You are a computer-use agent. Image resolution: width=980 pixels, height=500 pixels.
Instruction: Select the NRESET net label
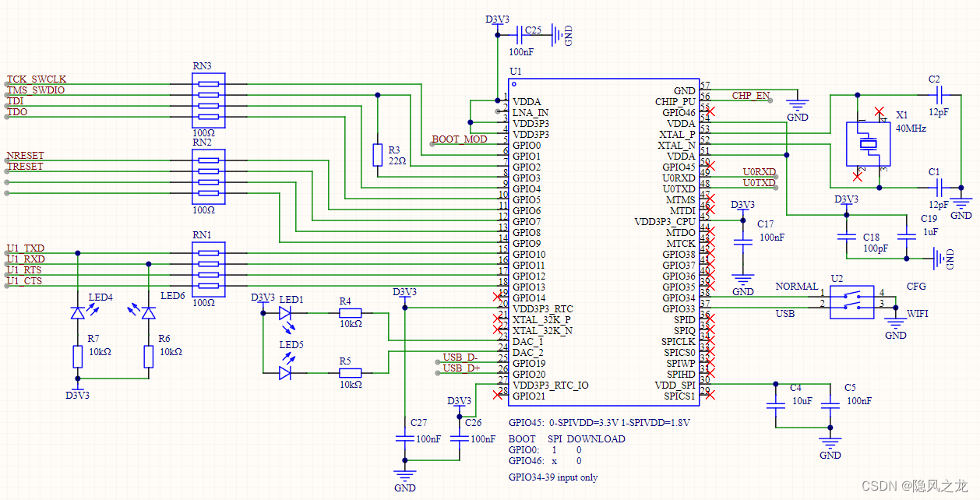tap(26, 156)
